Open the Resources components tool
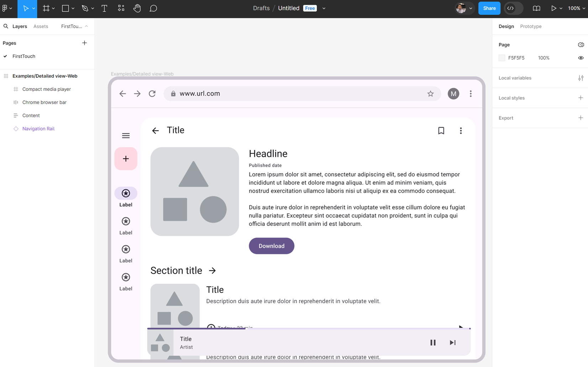 click(x=121, y=8)
